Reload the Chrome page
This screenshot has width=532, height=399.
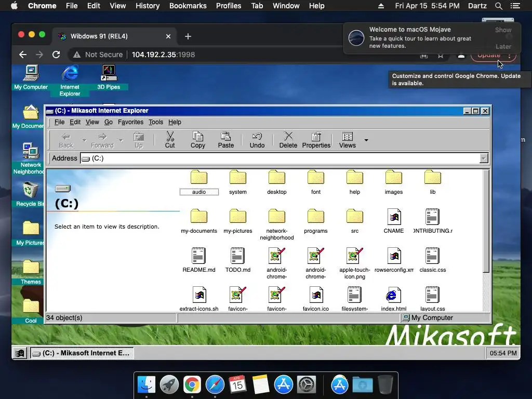(x=56, y=55)
